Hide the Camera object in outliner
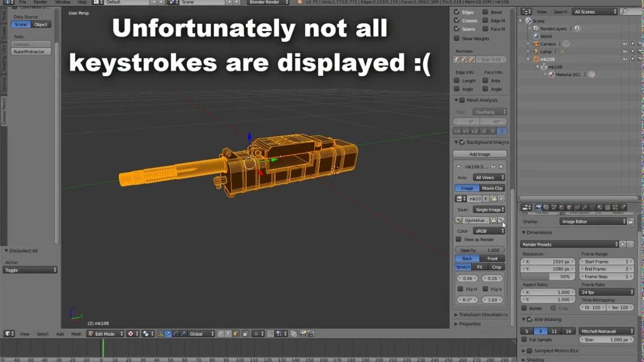 click(625, 44)
